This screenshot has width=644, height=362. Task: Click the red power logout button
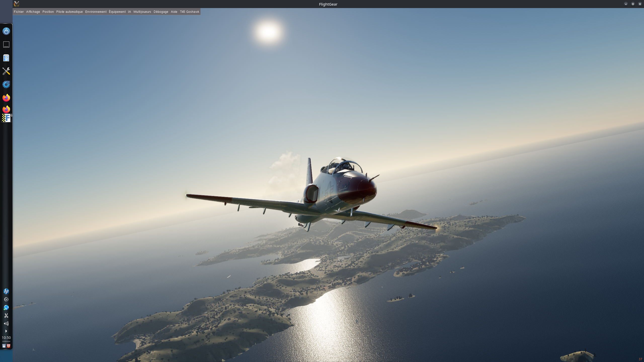pyautogui.click(x=9, y=346)
